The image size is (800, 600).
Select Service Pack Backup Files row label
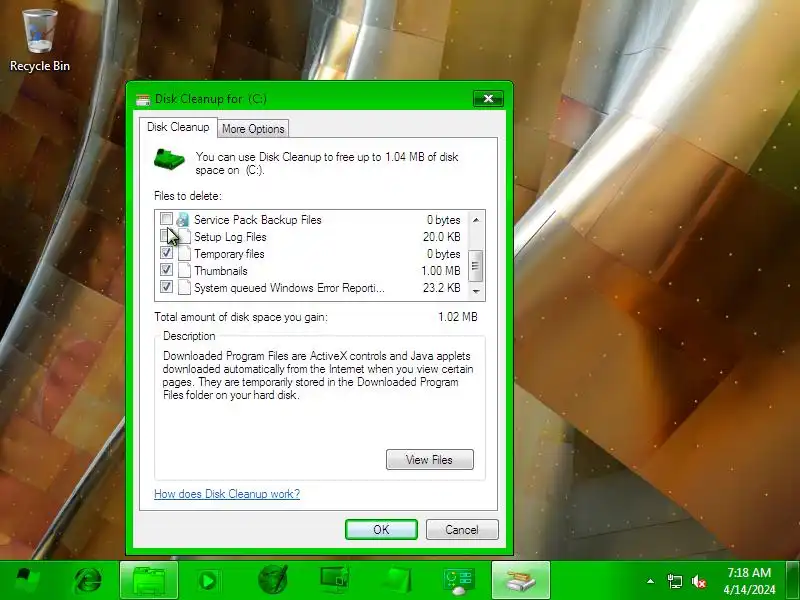click(258, 220)
